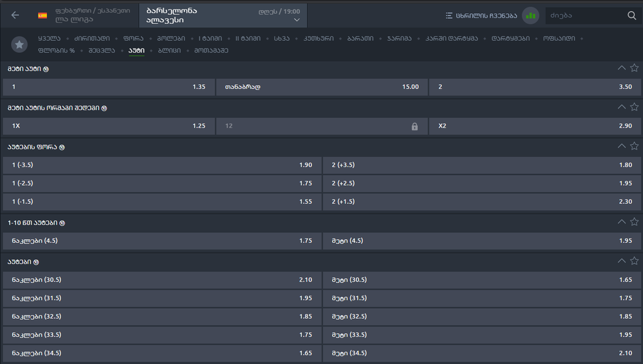Click the search magnifier icon
This screenshot has width=643, height=364.
(x=632, y=16)
